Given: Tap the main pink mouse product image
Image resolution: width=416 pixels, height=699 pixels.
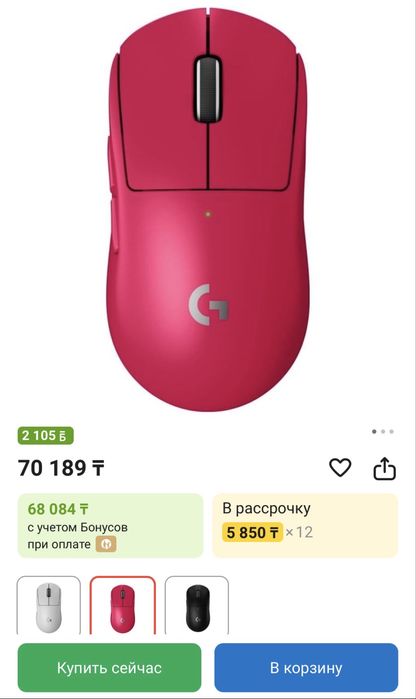Looking at the screenshot, I should coord(208,210).
